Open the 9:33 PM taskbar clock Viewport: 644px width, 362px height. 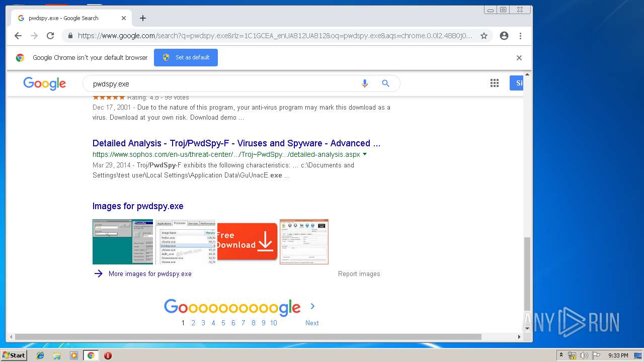[618, 355]
